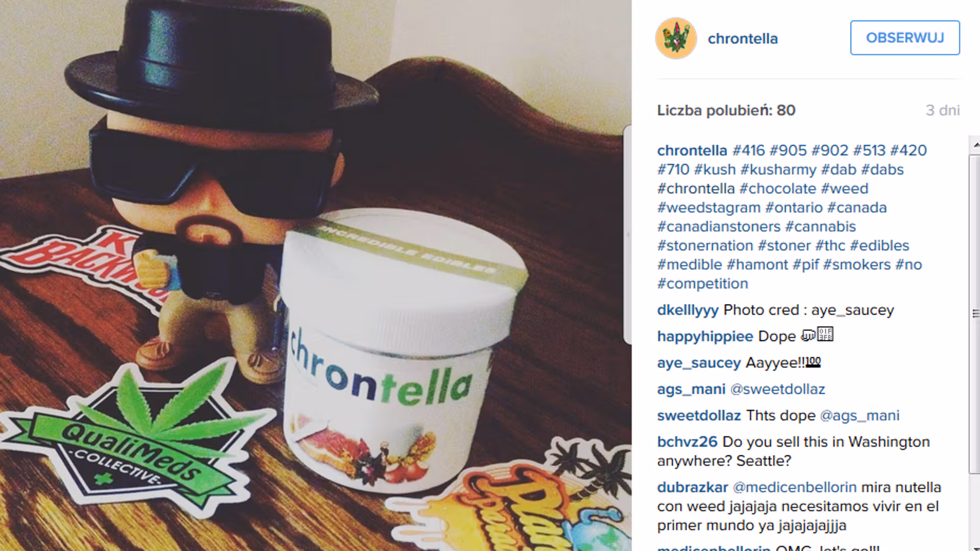Open the #chocolate hashtag link
Image resolution: width=980 pixels, height=551 pixels.
coord(778,188)
